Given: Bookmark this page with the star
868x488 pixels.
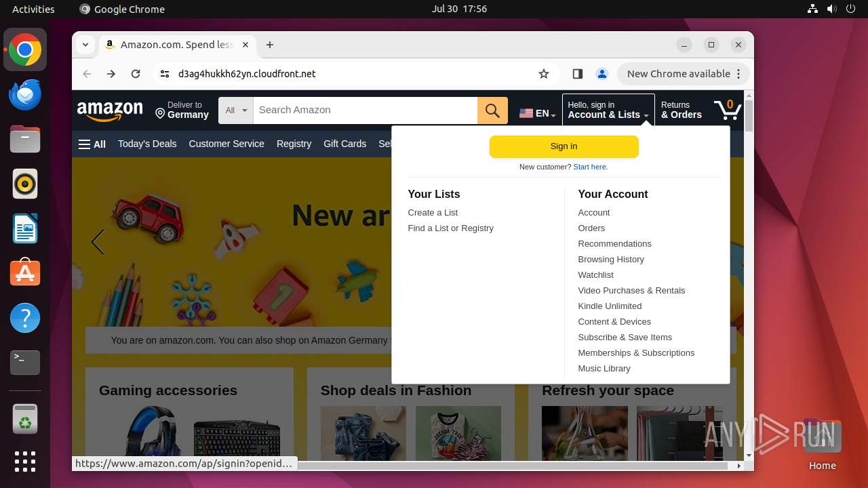Looking at the screenshot, I should [x=544, y=74].
